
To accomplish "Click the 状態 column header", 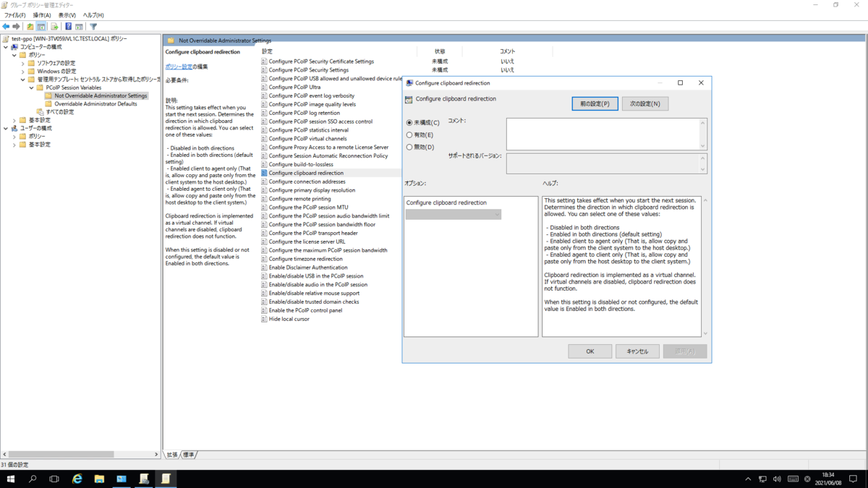I will (x=440, y=52).
